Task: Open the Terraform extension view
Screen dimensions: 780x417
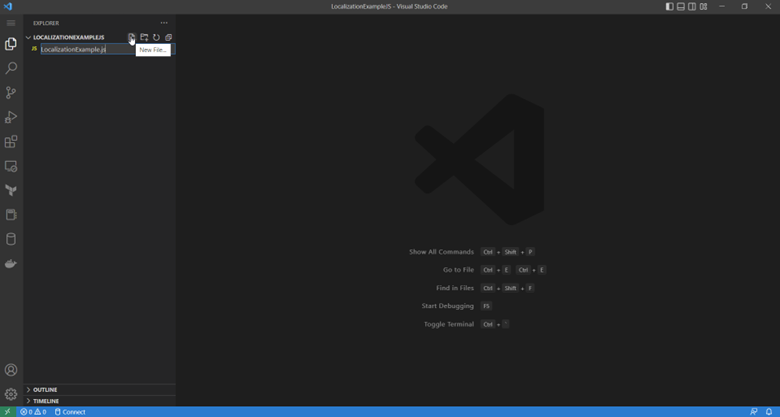Action: click(x=11, y=190)
